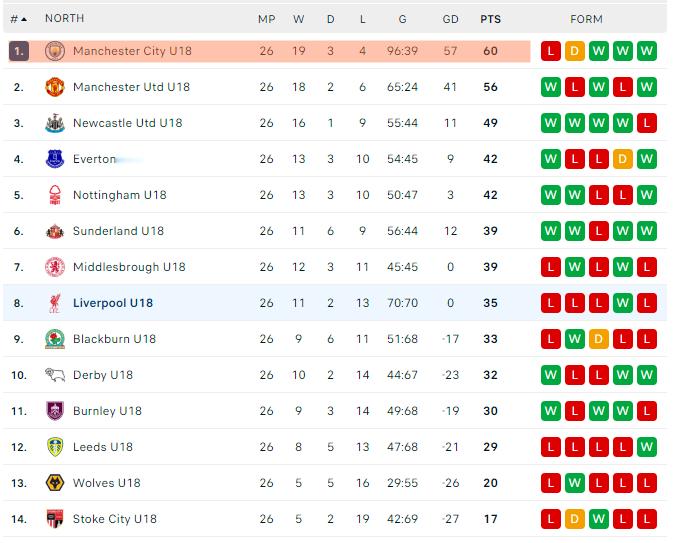
Task: Click the Manchester Utd U18 crest icon
Action: point(55,87)
